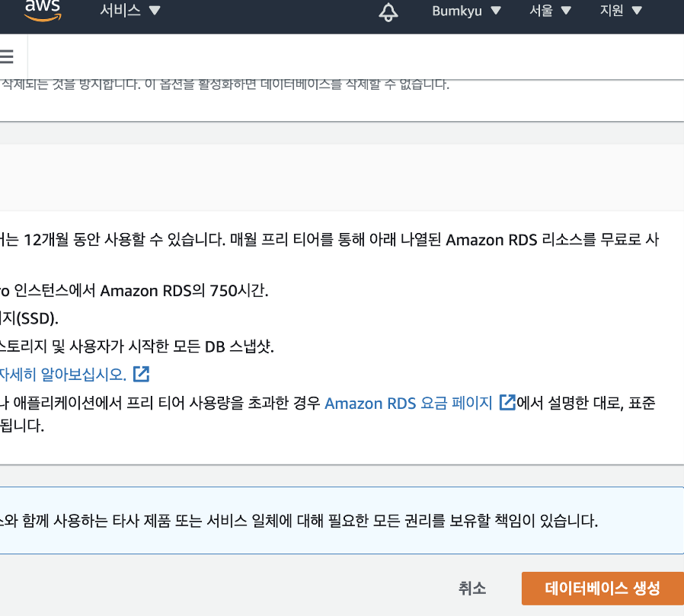Click the line with 12개월 동안 사용할 수 있습니다

coord(329,239)
